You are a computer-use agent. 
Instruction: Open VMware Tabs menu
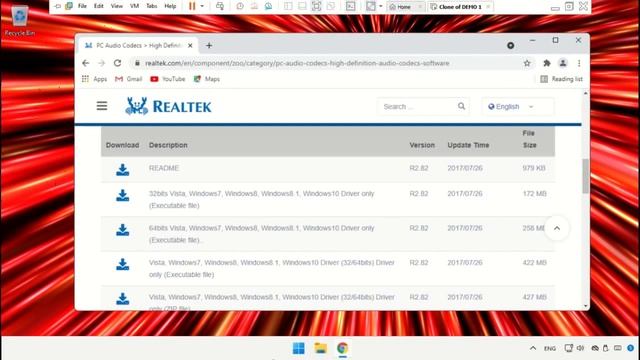coord(151,6)
